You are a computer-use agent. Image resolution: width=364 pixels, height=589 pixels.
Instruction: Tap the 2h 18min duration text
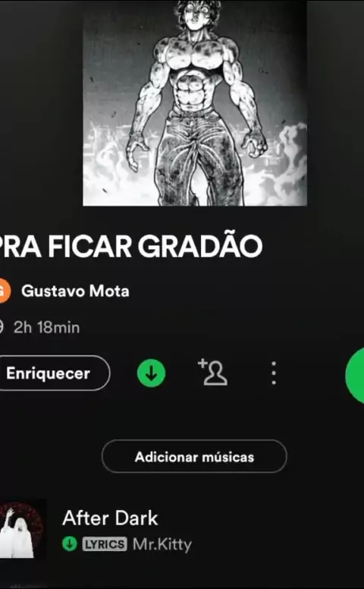(x=46, y=327)
